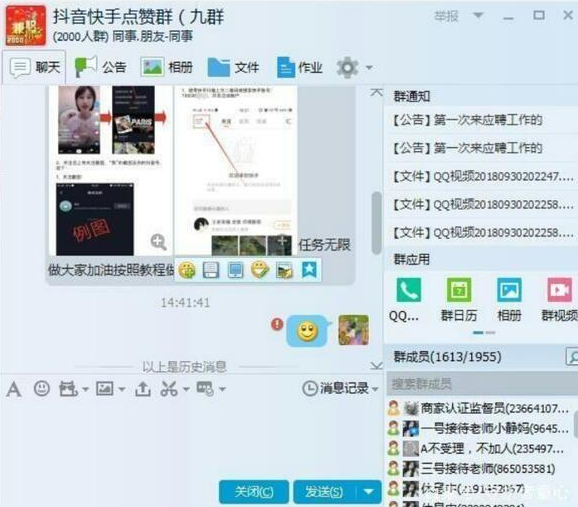Open the settings gear dropdown arrow
This screenshot has height=507, width=578.
[x=369, y=68]
